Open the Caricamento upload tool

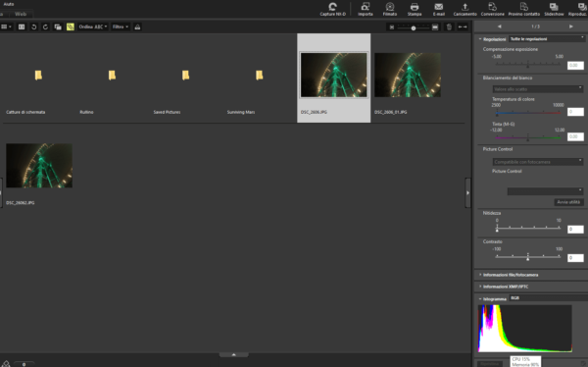click(x=465, y=9)
